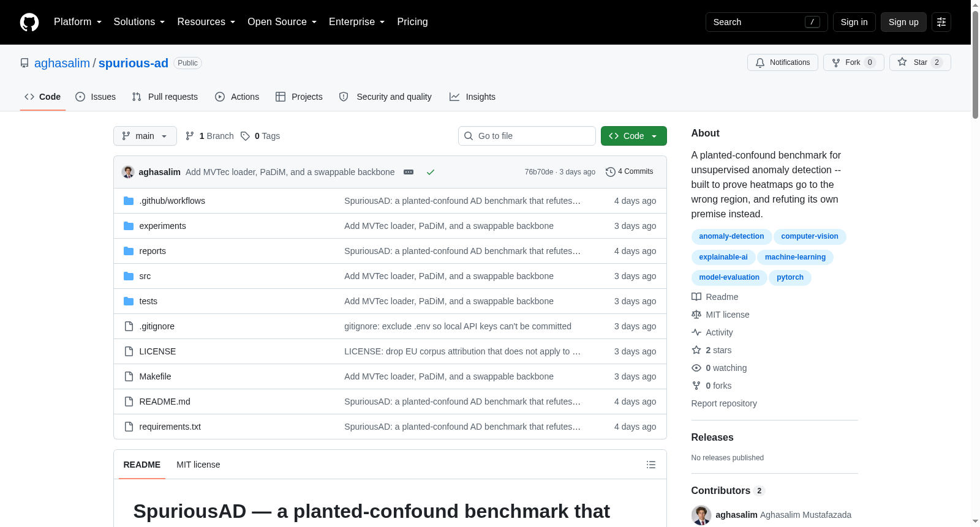Click the LICENSE file icon

click(129, 351)
